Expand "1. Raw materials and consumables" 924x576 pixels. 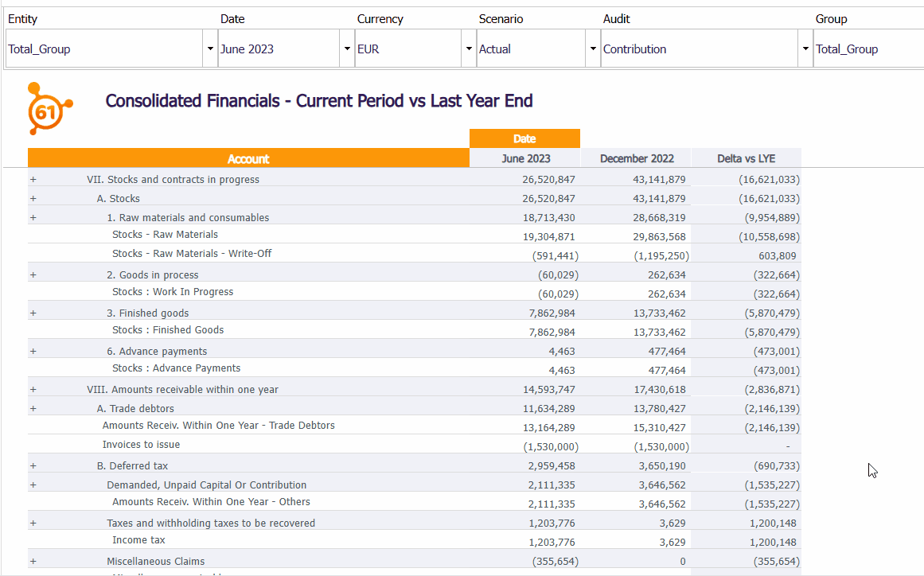point(33,217)
